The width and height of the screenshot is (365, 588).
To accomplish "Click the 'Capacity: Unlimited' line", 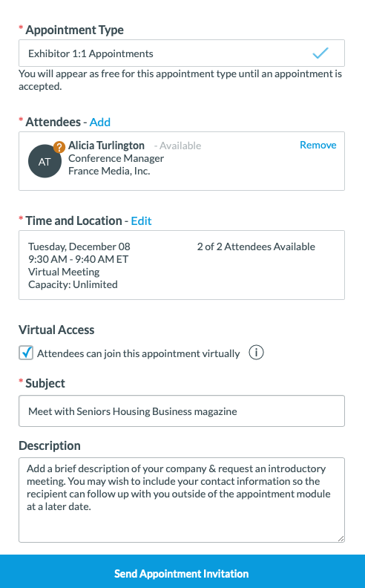I will 73,284.
